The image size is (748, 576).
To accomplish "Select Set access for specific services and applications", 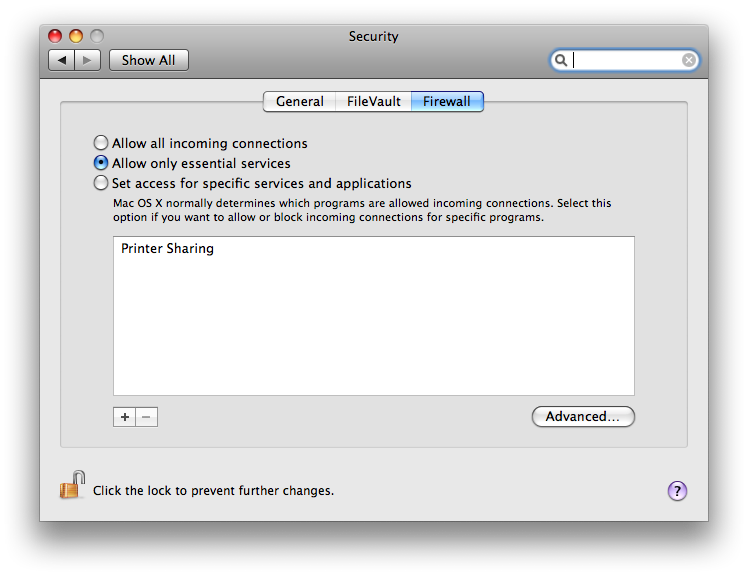I will [101, 183].
